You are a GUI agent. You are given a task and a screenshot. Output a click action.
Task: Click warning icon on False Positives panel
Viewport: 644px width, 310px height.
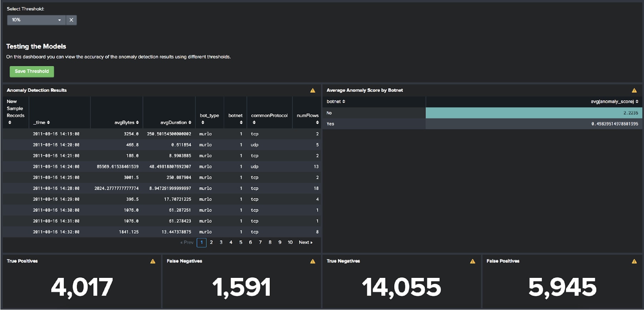tap(634, 261)
